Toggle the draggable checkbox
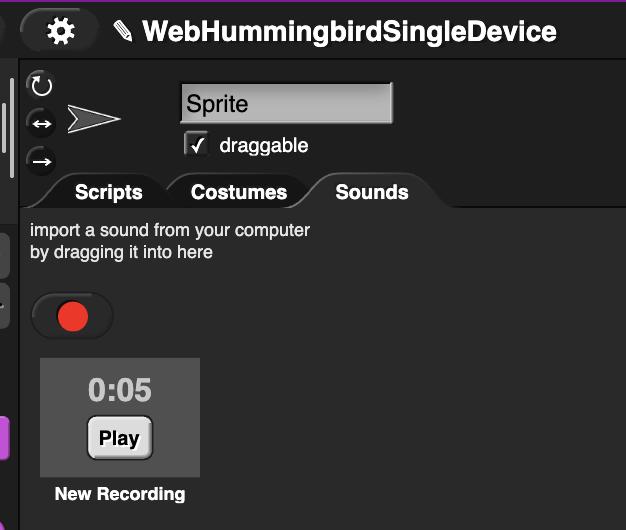626x530 pixels. [x=196, y=145]
